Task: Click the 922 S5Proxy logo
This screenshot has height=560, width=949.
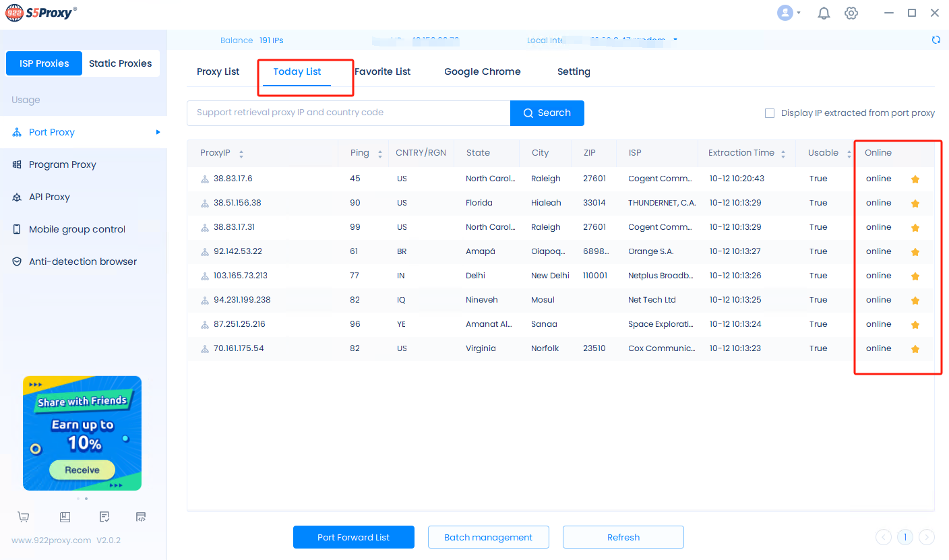Action: [x=41, y=12]
